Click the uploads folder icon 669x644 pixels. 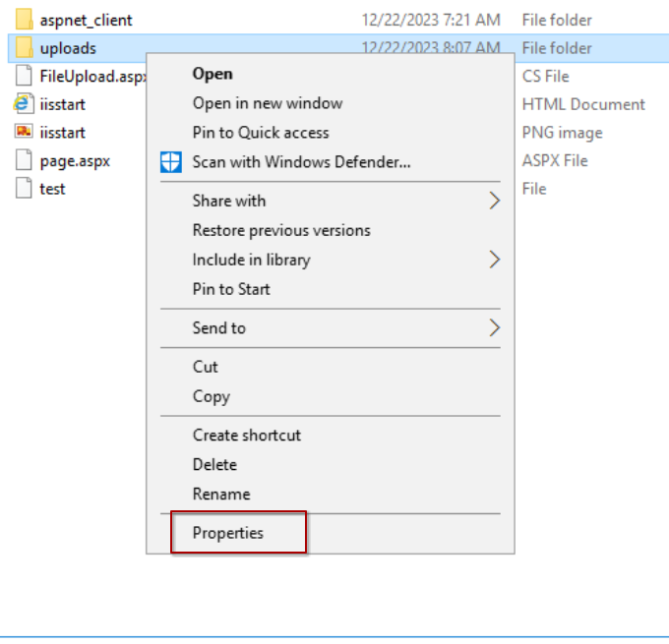pos(25,48)
